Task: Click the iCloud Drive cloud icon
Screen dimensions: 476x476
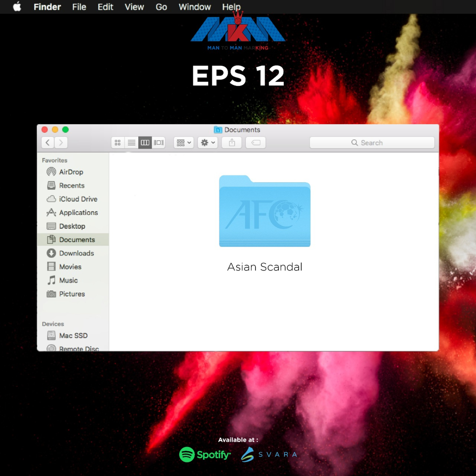Action: coord(51,199)
